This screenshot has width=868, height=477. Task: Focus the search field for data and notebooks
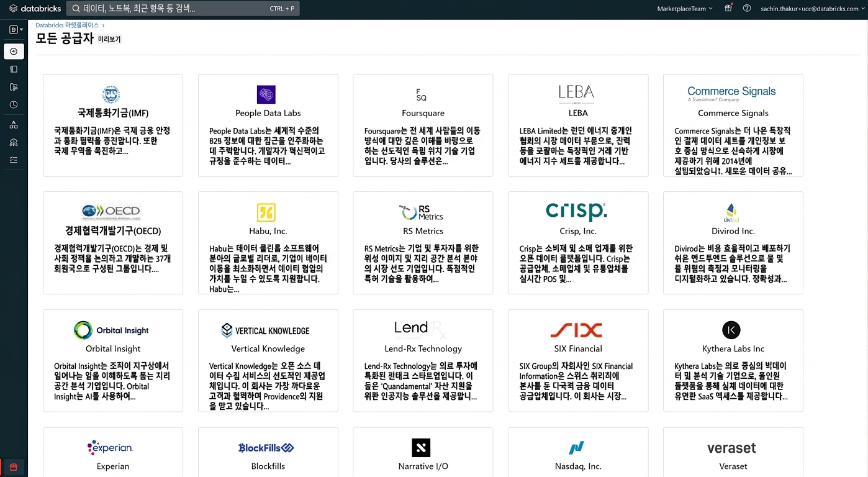[183, 9]
